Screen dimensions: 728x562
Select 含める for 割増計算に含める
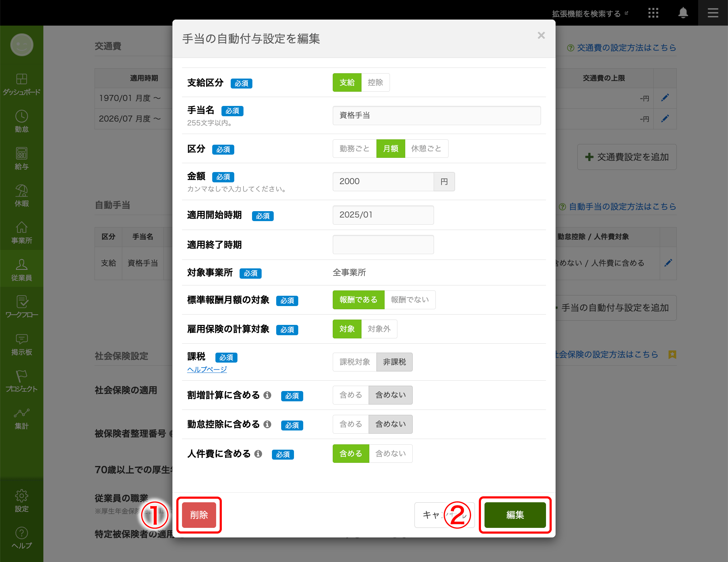350,395
